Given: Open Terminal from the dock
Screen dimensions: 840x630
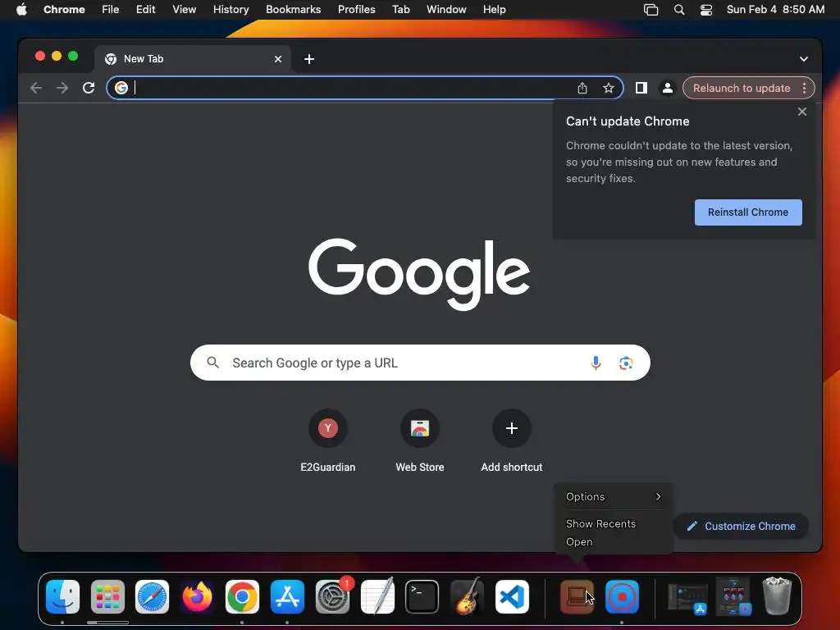Looking at the screenshot, I should click(422, 596).
